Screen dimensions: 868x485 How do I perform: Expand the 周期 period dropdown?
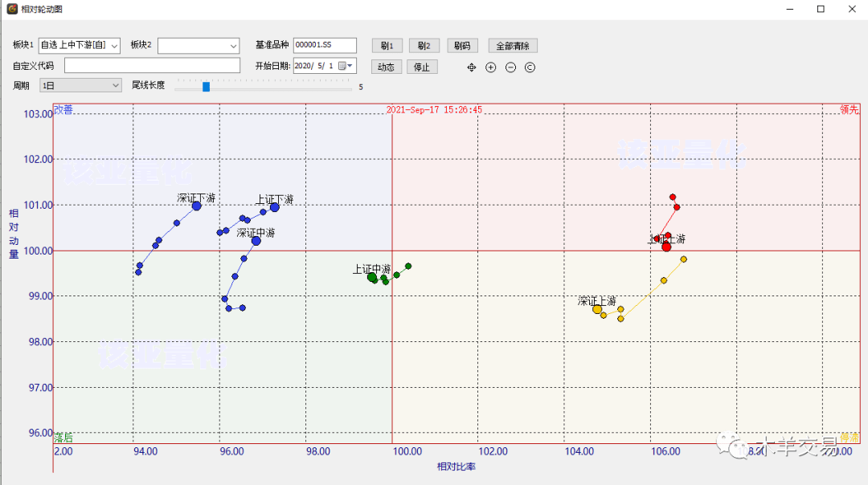(x=114, y=85)
